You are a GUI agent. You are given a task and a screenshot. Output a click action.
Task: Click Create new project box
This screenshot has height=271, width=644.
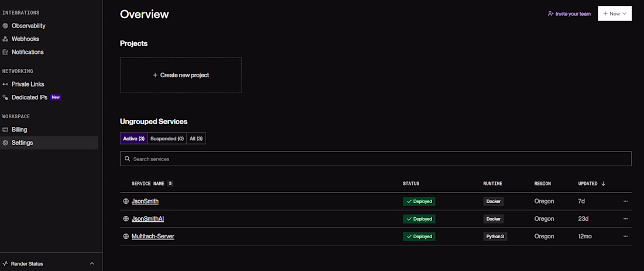[x=181, y=75]
